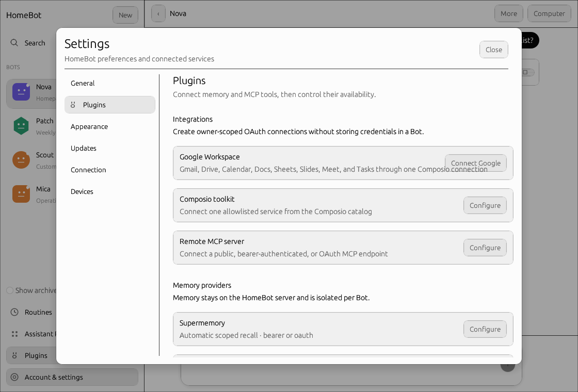Image resolution: width=578 pixels, height=392 pixels.
Task: Select the Google Workspace card title
Action: click(210, 157)
